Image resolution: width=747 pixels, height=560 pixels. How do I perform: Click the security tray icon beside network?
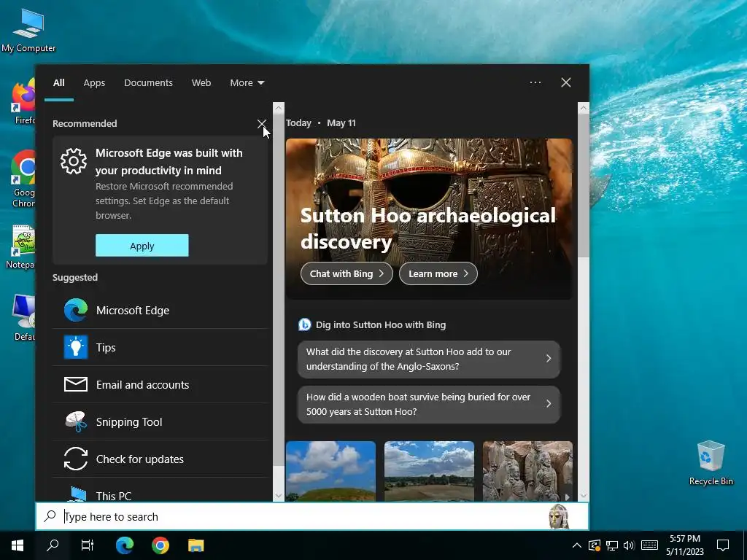(x=594, y=545)
